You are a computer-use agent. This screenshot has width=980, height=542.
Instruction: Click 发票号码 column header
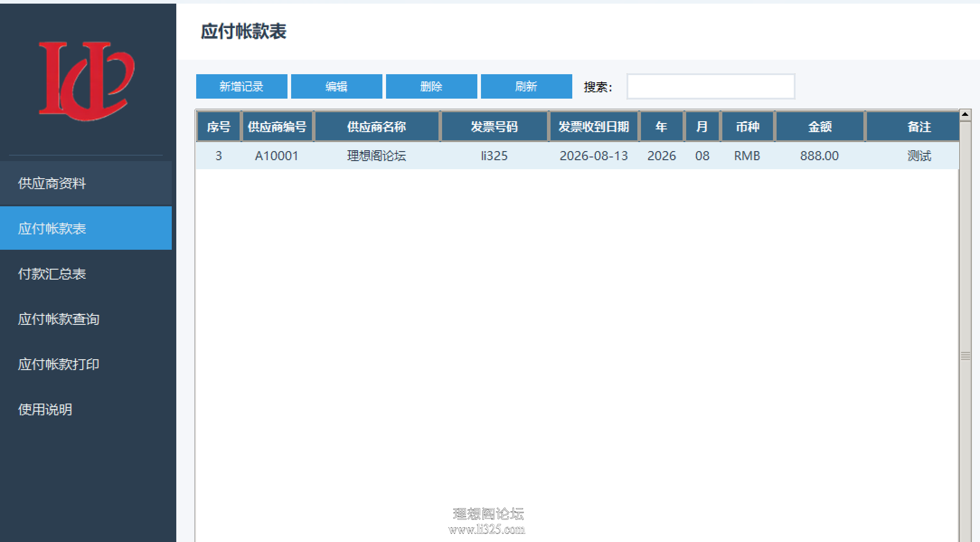point(494,127)
